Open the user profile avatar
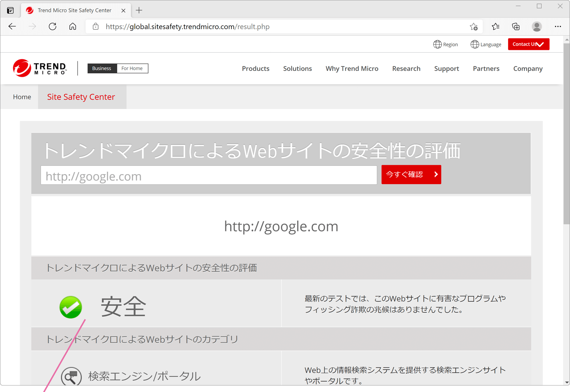 (537, 27)
